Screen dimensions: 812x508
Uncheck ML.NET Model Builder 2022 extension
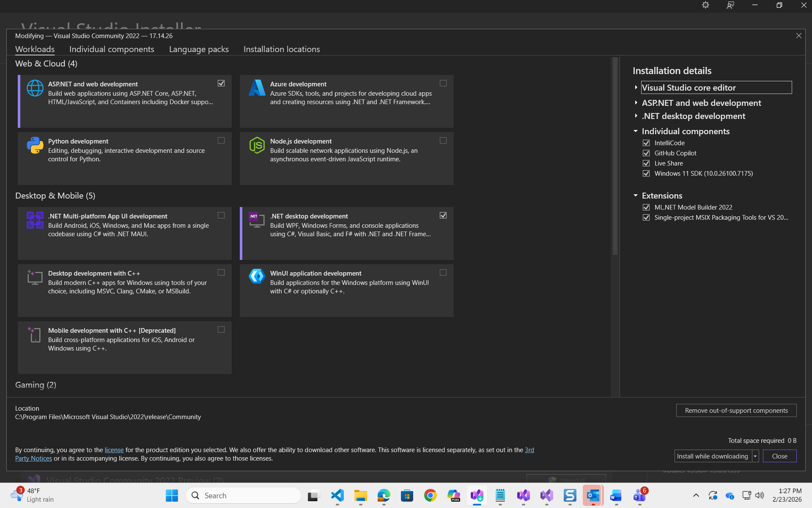646,207
